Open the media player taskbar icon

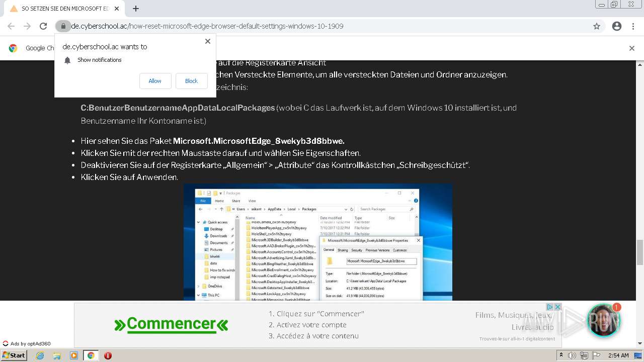74,355
